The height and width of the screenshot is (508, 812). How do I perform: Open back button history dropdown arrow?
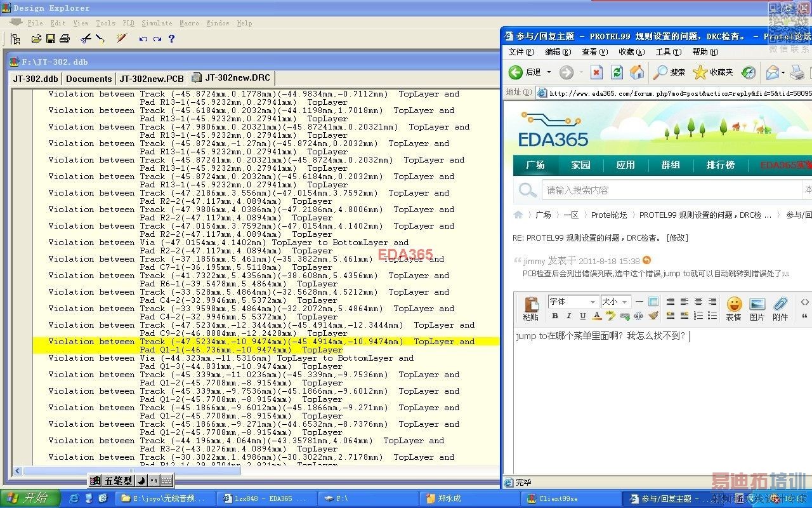click(x=549, y=72)
